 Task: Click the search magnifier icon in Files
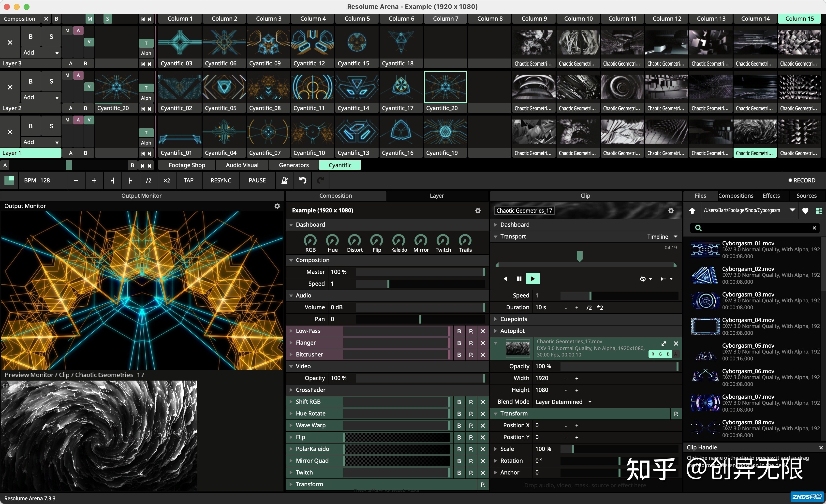point(698,228)
